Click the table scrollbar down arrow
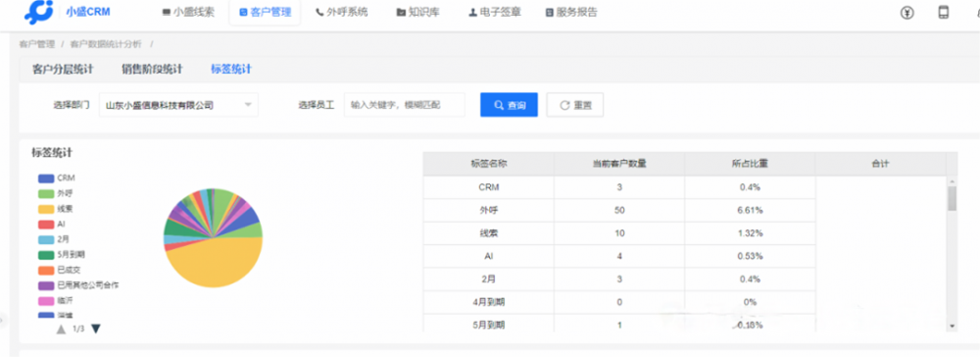The width and height of the screenshot is (980, 357). click(x=952, y=327)
